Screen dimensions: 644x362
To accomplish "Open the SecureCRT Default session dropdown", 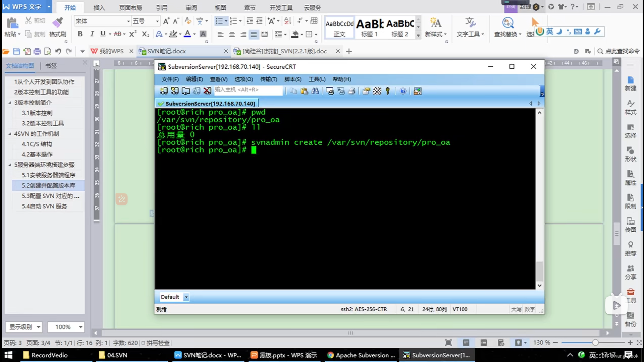I will tap(186, 297).
